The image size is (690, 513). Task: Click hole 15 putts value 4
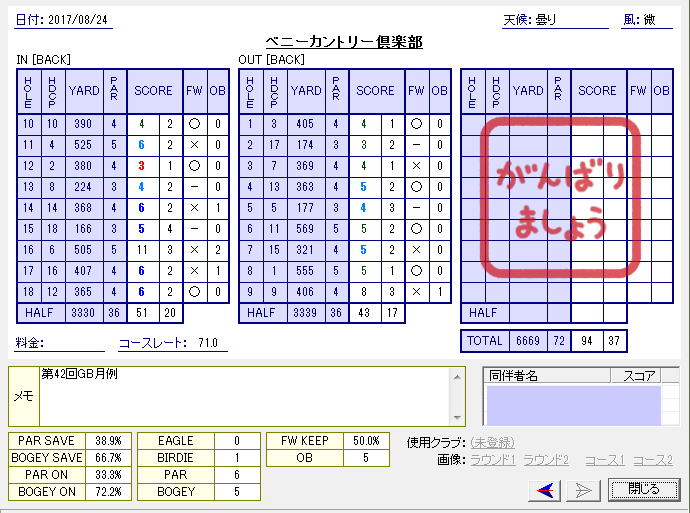point(170,229)
